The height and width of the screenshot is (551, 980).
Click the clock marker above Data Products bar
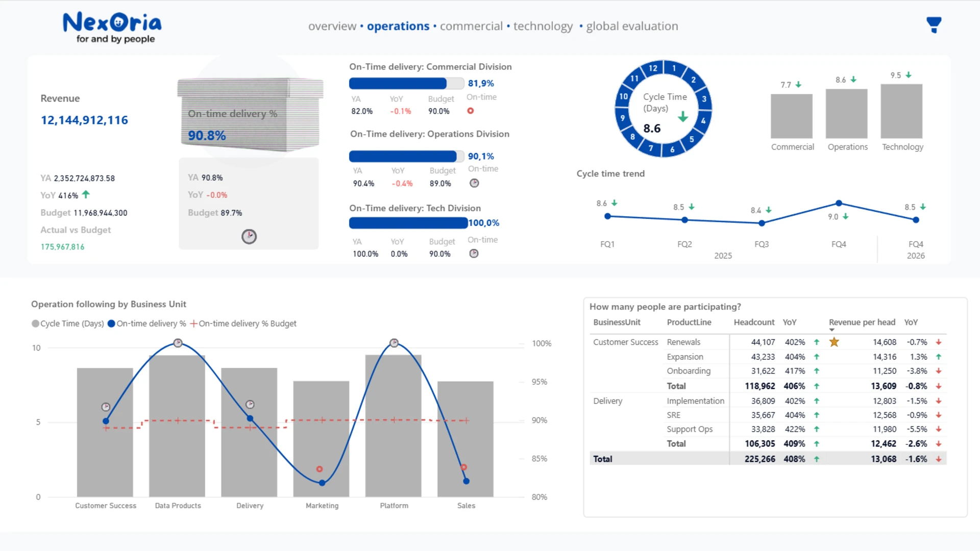178,343
